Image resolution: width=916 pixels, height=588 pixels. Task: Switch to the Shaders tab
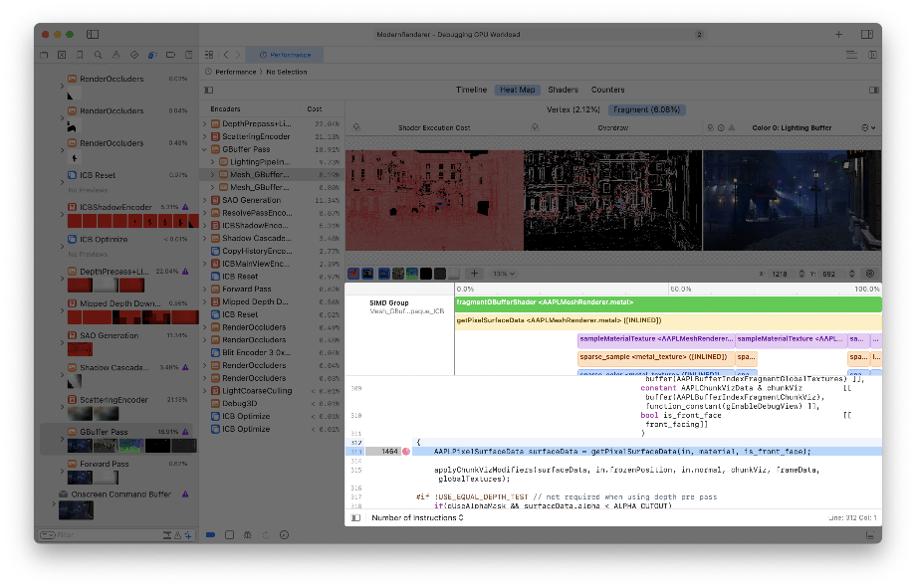click(563, 89)
